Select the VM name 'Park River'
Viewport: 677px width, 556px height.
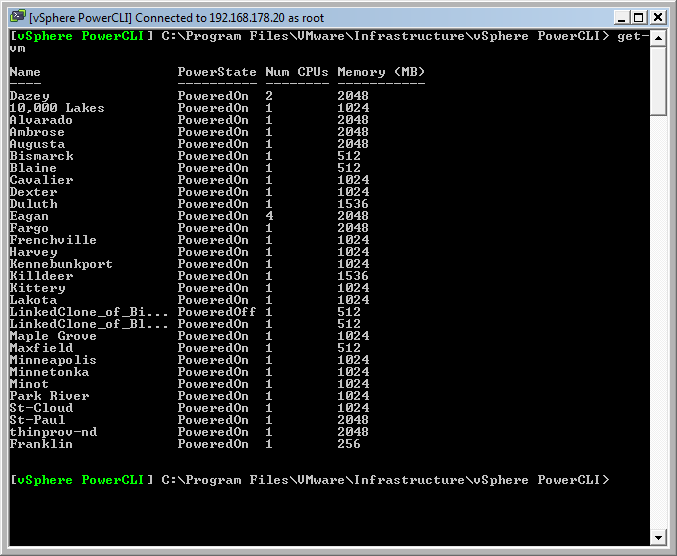pyautogui.click(x=49, y=396)
